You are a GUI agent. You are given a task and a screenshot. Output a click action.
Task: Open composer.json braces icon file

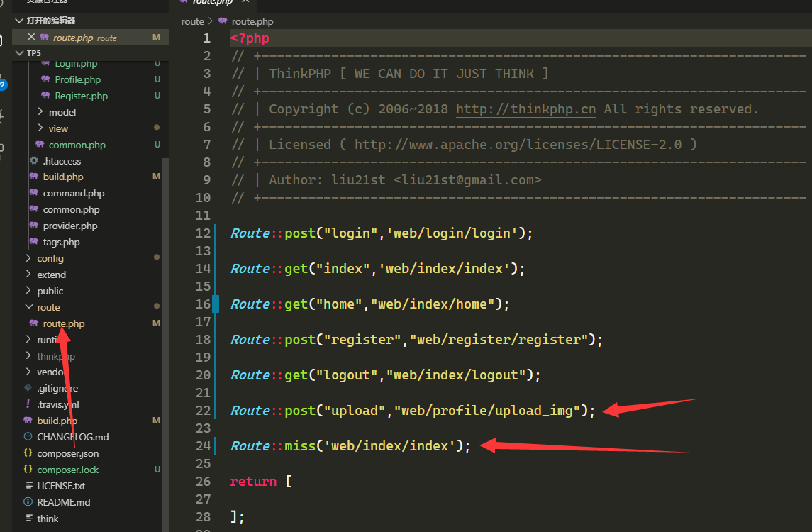(28, 453)
